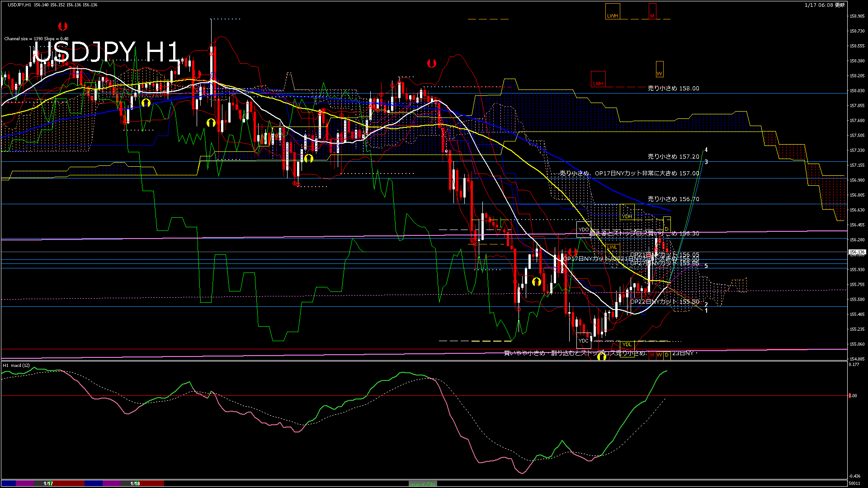Click the red M box at chart bottom
868x488 pixels.
click(652, 355)
